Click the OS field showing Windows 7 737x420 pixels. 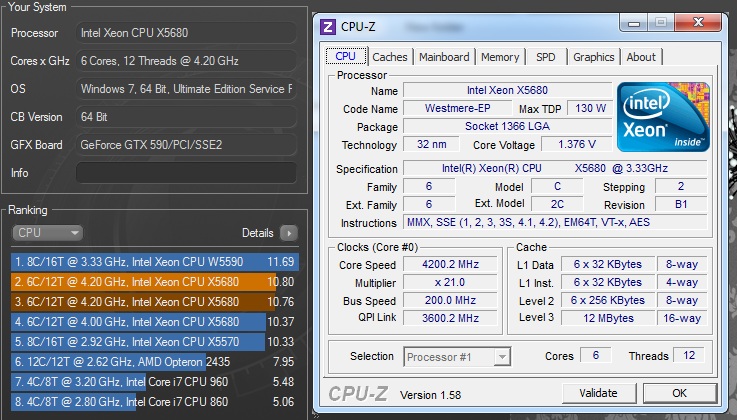point(186,89)
